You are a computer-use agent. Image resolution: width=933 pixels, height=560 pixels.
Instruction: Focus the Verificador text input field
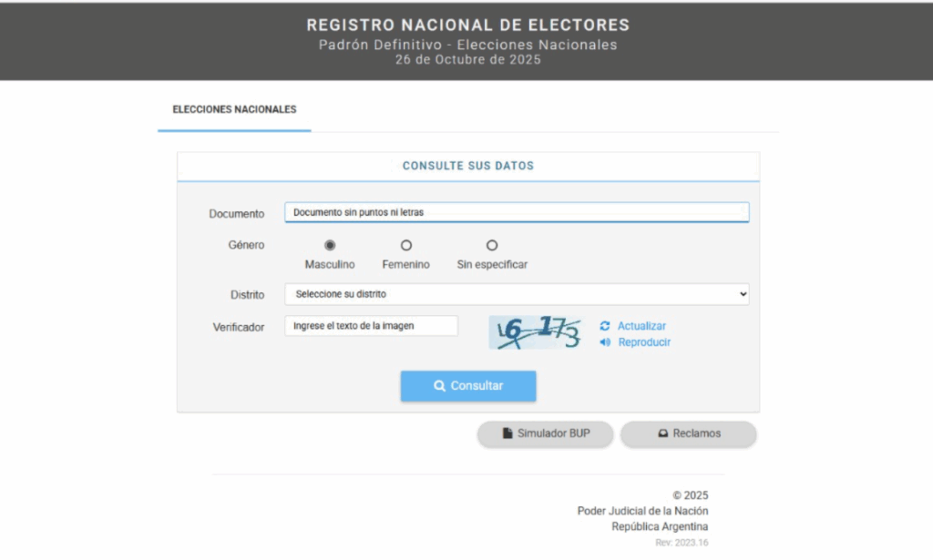(x=371, y=326)
